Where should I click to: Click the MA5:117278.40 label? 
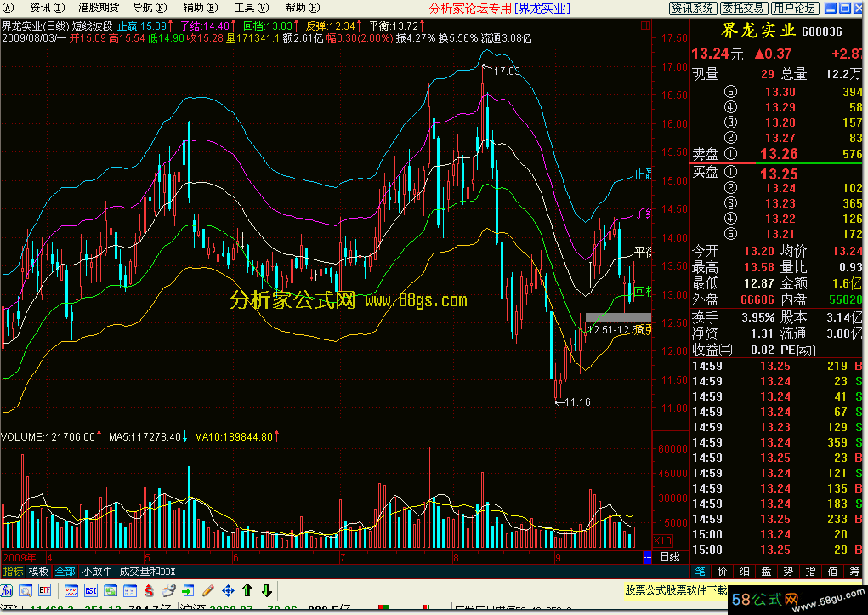145,436
